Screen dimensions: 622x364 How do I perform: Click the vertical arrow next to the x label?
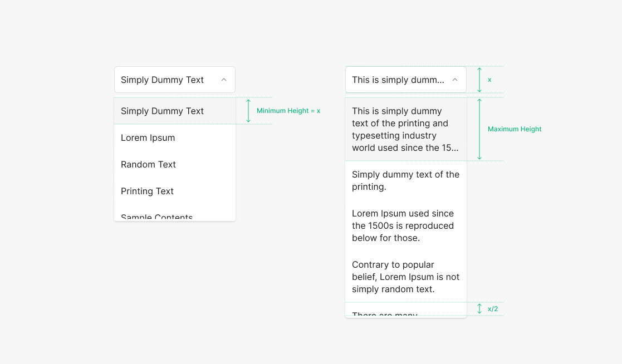click(479, 80)
